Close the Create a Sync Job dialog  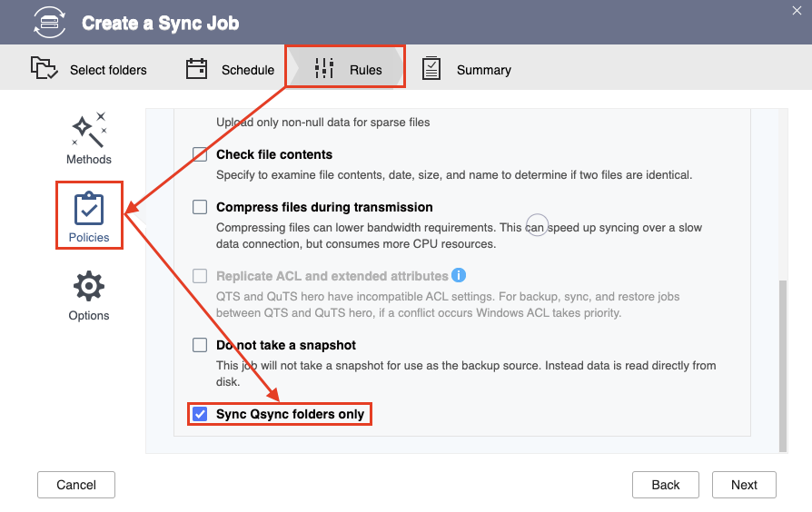pos(797,10)
